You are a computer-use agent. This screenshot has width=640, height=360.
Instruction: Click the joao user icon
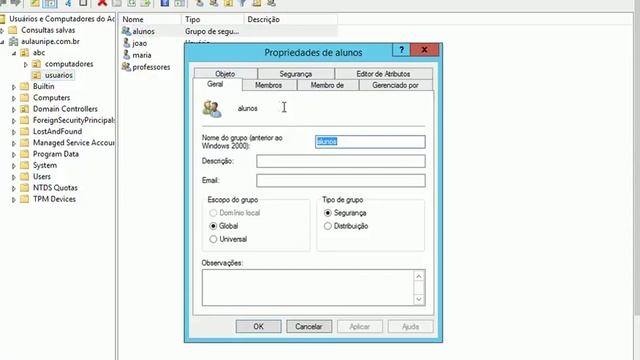click(127, 42)
